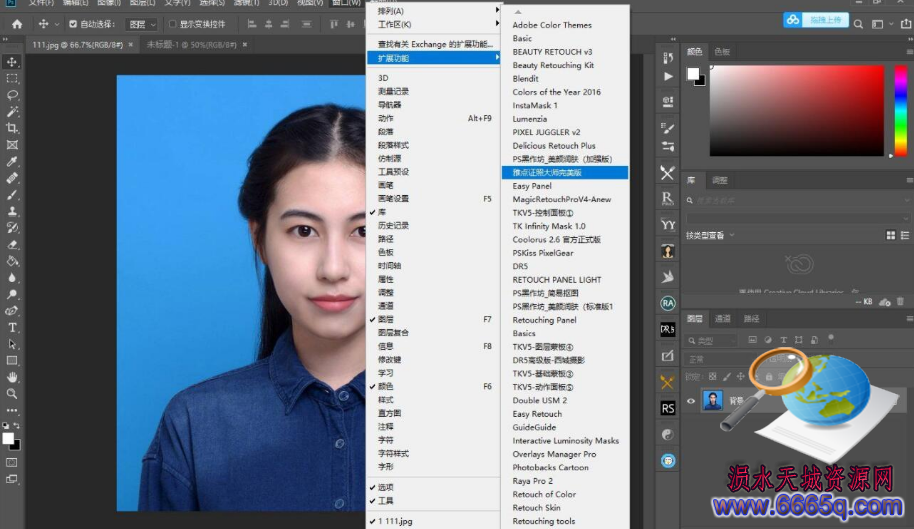This screenshot has width=914, height=529.
Task: Select the Zoom tool in toolbox
Action: point(12,394)
